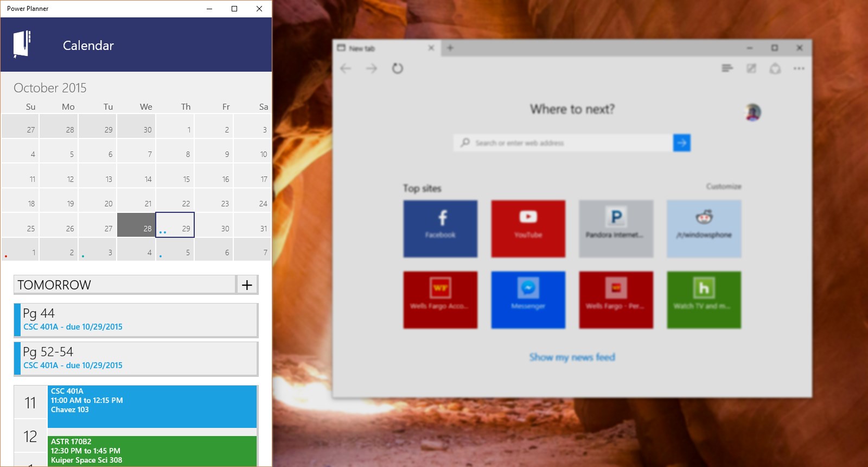Select November 5 in the calendar's last row
This screenshot has width=868, height=467.
[x=175, y=250]
